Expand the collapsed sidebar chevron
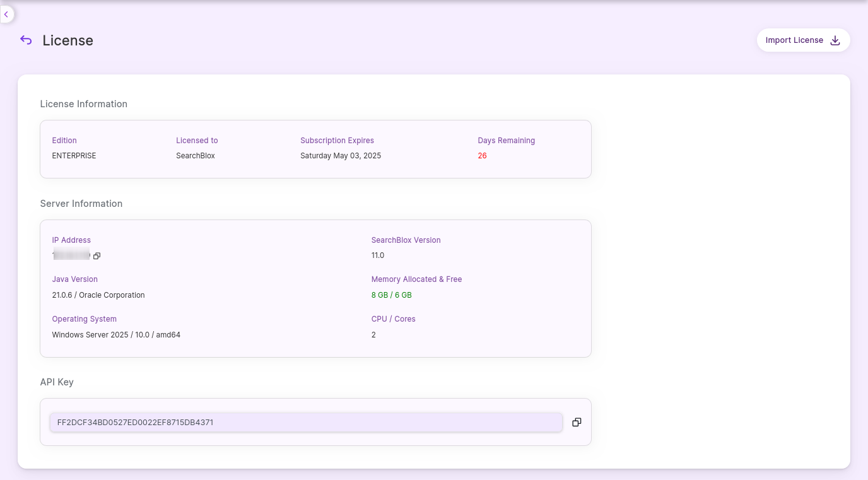 pos(6,14)
